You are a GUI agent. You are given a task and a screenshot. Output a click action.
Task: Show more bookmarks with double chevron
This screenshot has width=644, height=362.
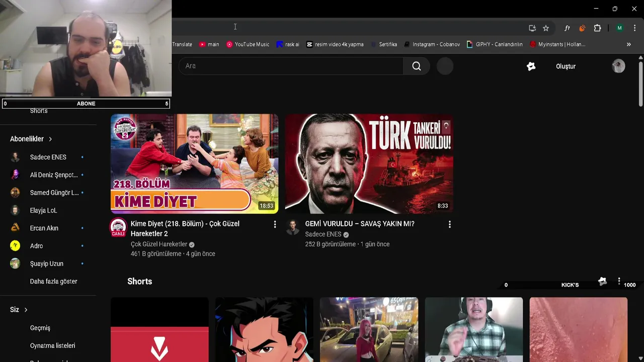(628, 44)
